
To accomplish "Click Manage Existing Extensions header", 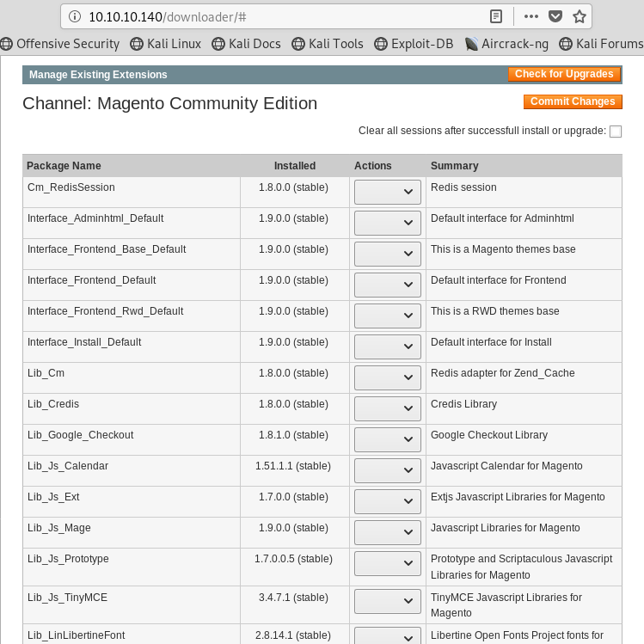I will pos(98,75).
